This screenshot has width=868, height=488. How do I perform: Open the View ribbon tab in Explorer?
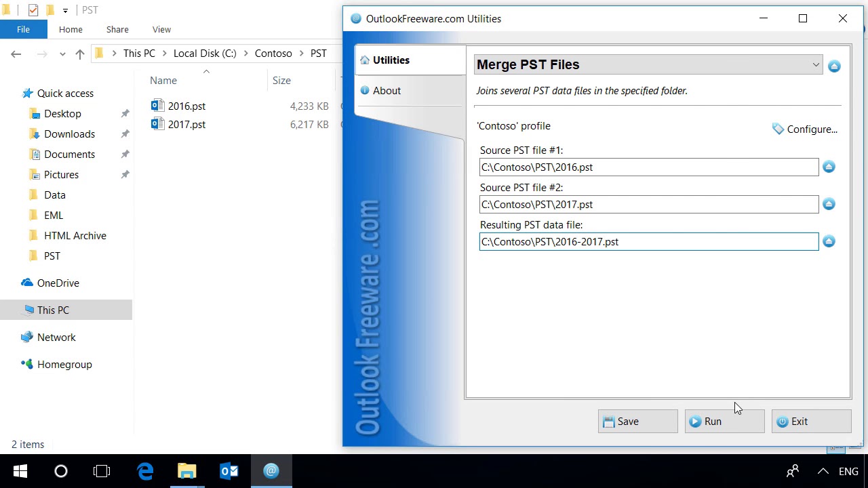point(161,29)
